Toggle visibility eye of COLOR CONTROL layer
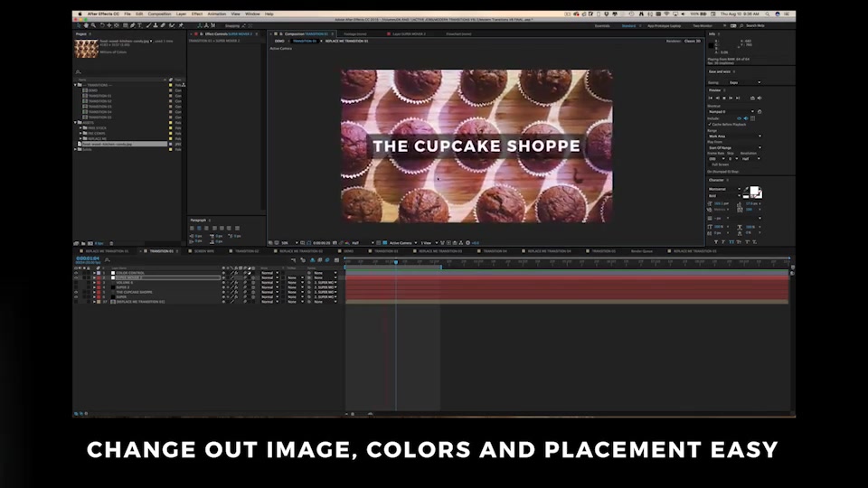This screenshot has height=488, width=868. (x=76, y=273)
